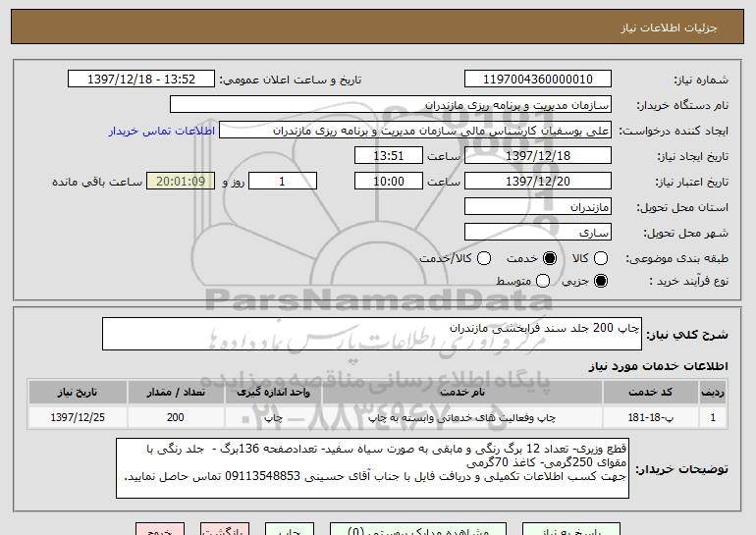Click the نام خدمت column header
756x535 pixels.
(461, 392)
